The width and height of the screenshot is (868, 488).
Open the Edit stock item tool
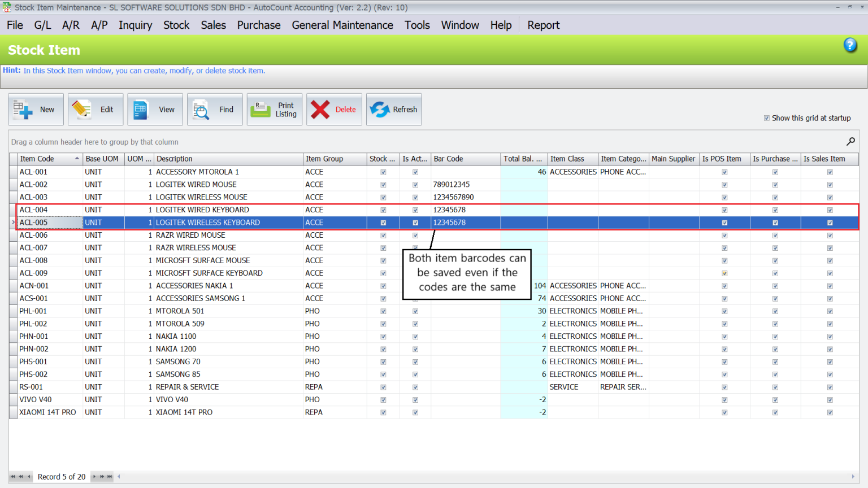point(95,109)
